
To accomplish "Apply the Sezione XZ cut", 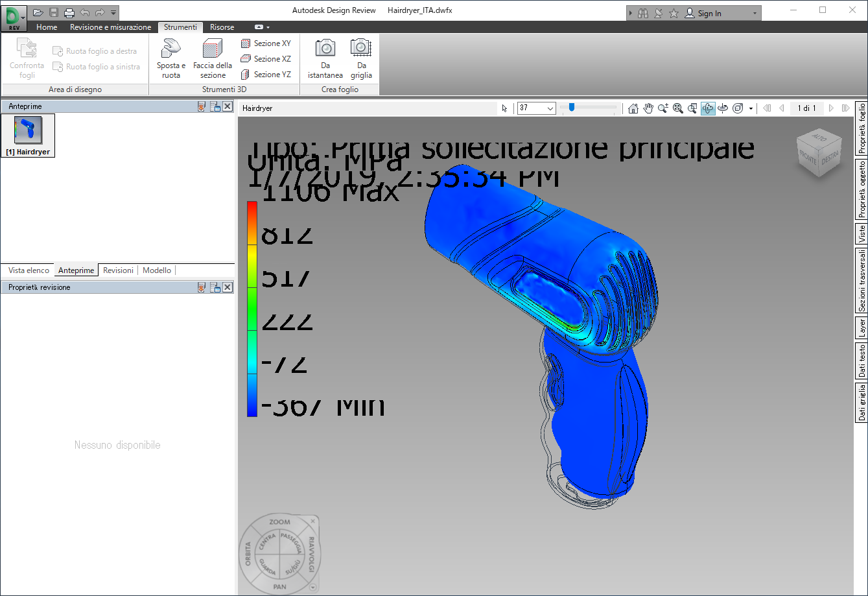I will [266, 59].
